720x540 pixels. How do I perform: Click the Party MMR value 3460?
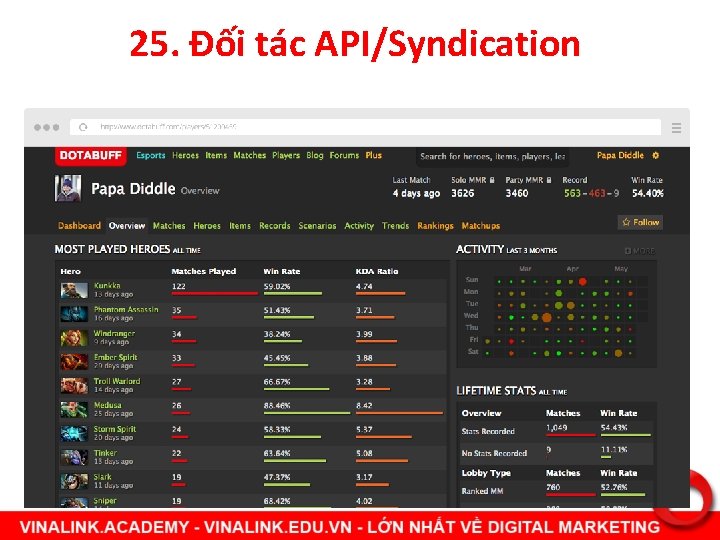(x=517, y=193)
